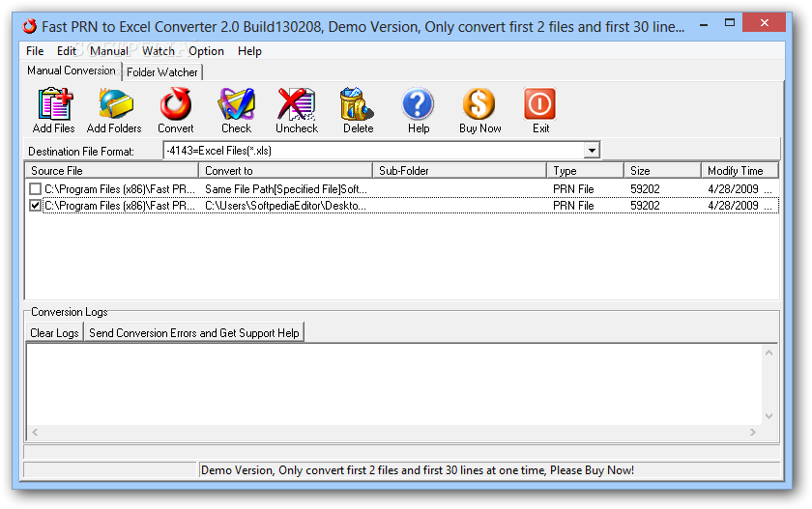Screen dimensions: 812x509
Task: Select the Manual Conversion tab
Action: (72, 71)
